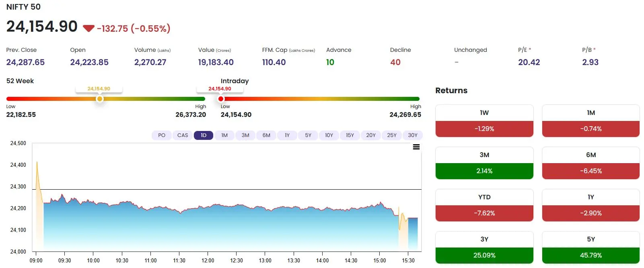Click the Value figure 19,183.40
Screen dimensions: 644x268
(x=216, y=62)
